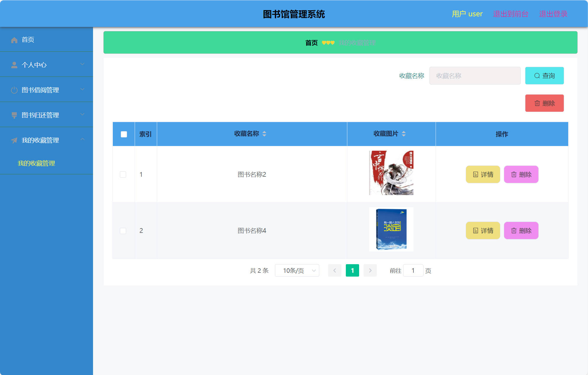Click the power icon beside 图书借阅管理

(x=14, y=90)
